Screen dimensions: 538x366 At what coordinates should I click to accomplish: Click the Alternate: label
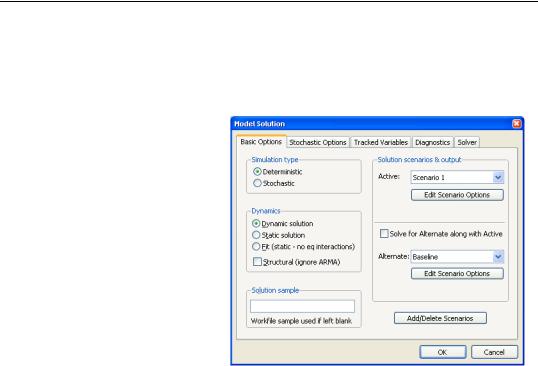click(394, 256)
